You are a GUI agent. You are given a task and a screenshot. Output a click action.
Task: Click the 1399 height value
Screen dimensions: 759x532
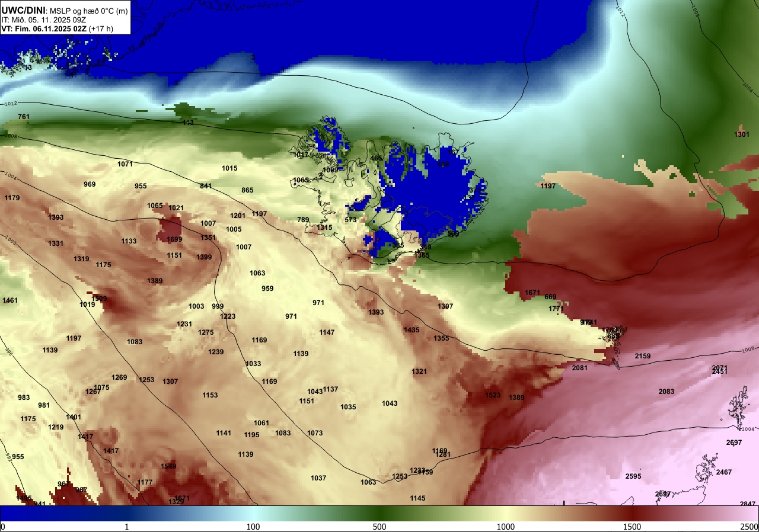(204, 257)
